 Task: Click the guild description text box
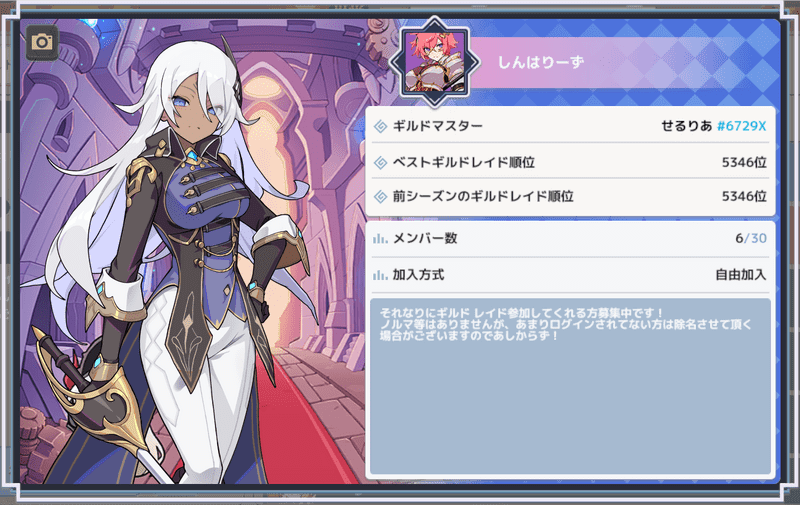(570, 387)
